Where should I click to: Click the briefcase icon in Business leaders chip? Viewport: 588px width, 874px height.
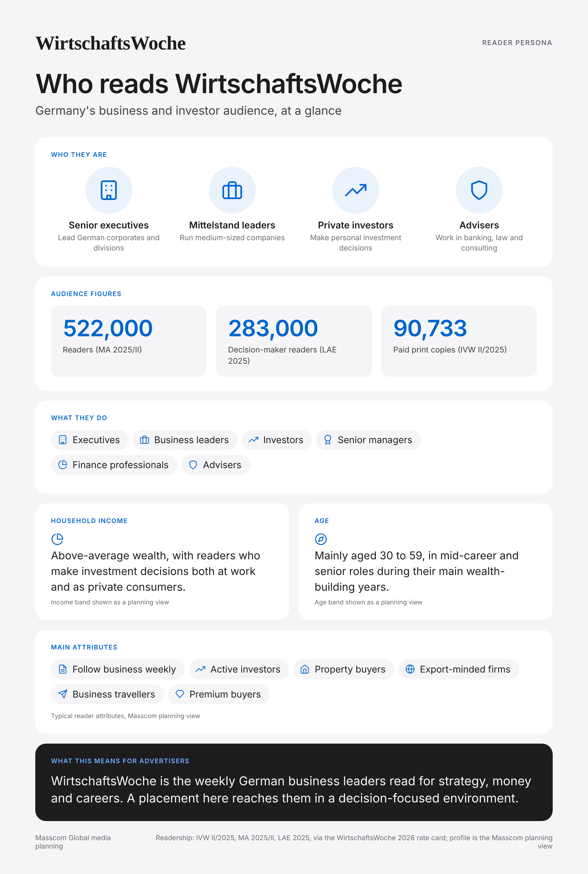pos(144,440)
